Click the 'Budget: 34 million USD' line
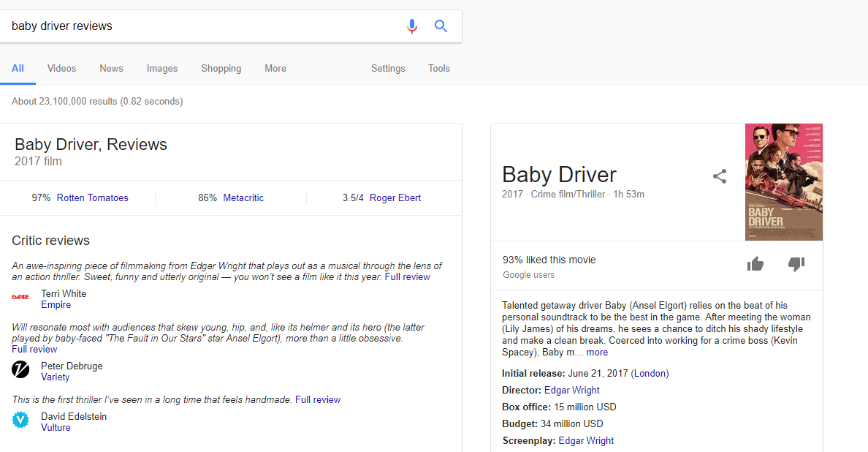Viewport: 868px width, 452px height. coord(552,423)
